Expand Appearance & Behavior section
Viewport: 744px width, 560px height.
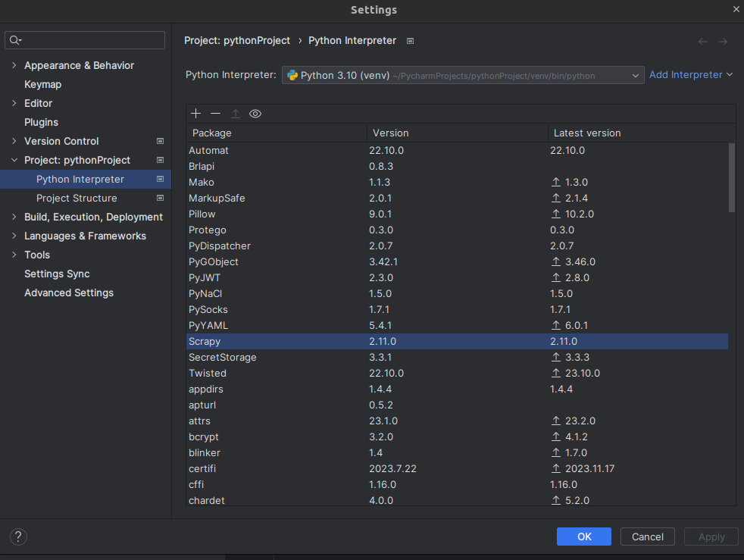coord(14,65)
